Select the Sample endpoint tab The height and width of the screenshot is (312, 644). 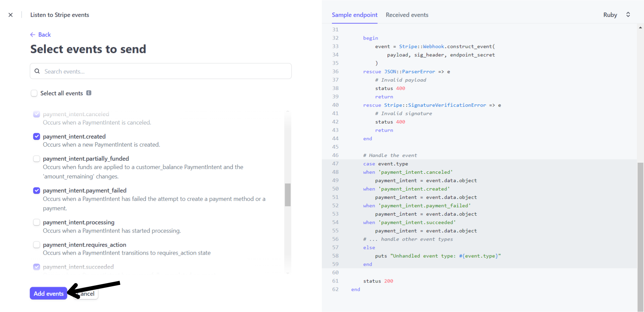[x=354, y=15]
